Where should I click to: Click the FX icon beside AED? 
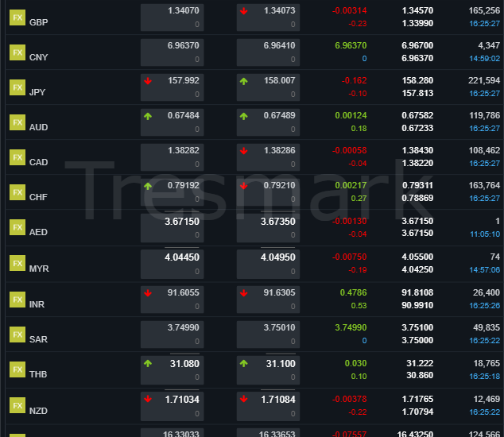(x=17, y=228)
